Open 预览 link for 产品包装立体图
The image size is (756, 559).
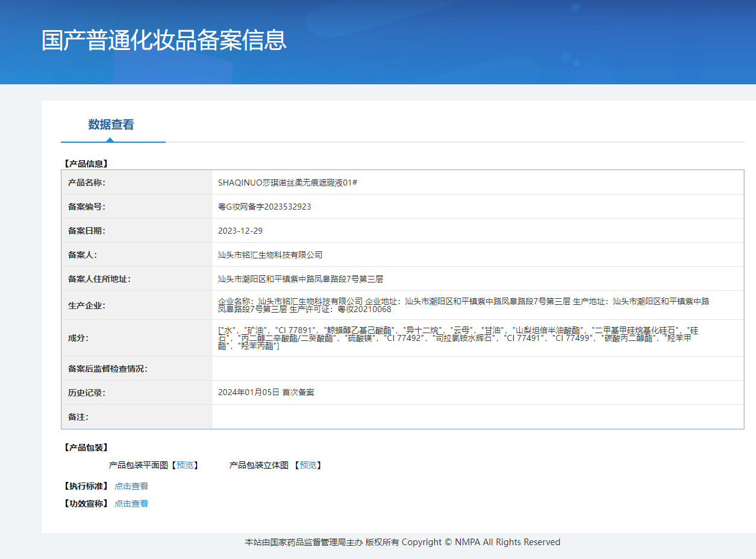(308, 465)
